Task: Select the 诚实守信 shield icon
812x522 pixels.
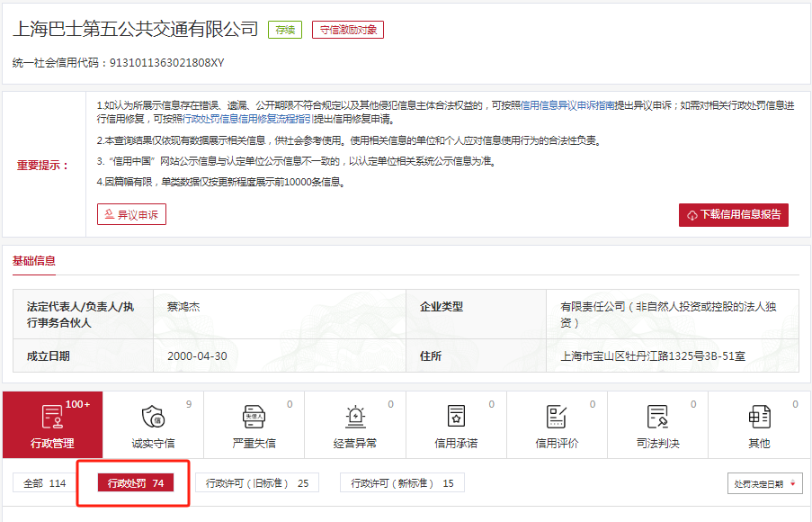Action: pos(153,417)
